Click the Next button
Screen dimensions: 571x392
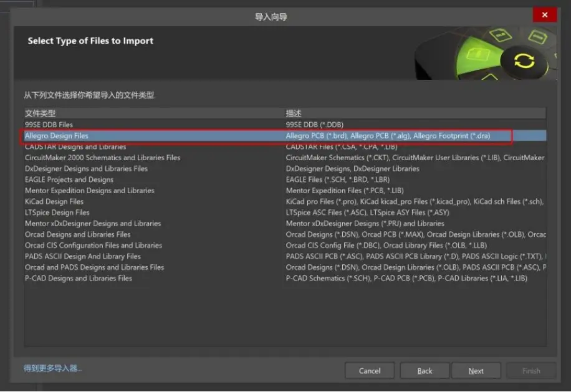(476, 371)
